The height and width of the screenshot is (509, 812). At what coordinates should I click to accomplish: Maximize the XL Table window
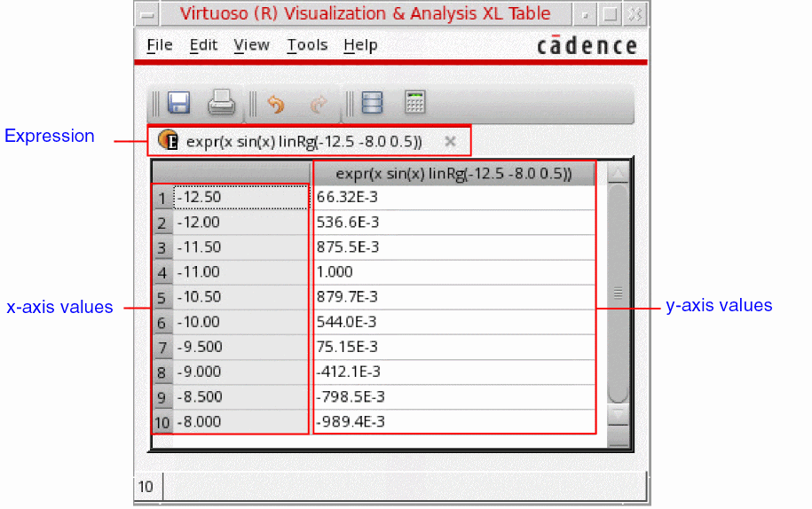[x=610, y=14]
